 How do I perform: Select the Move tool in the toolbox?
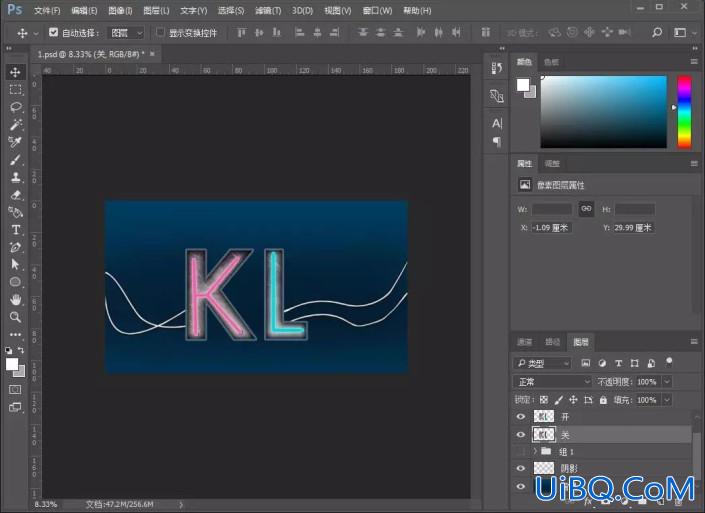tap(15, 72)
